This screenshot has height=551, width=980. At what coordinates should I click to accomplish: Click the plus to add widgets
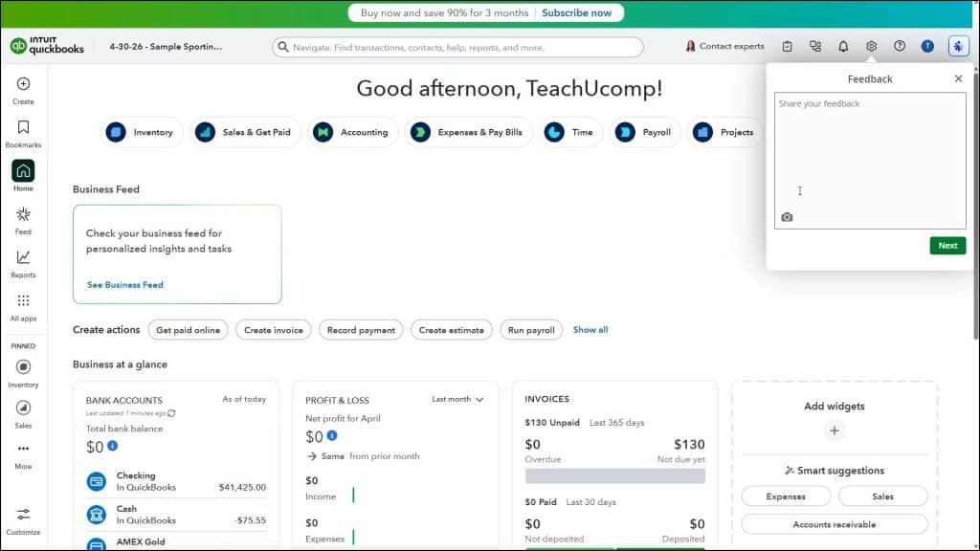(835, 430)
